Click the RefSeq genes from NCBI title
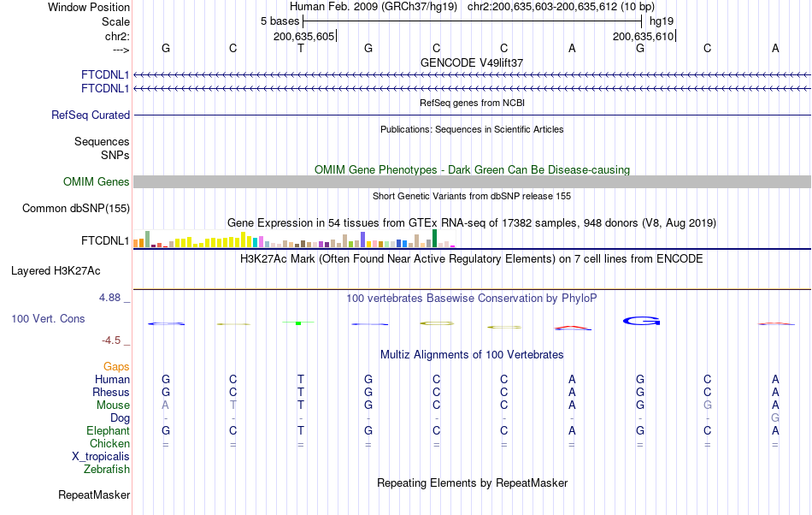 (x=472, y=103)
